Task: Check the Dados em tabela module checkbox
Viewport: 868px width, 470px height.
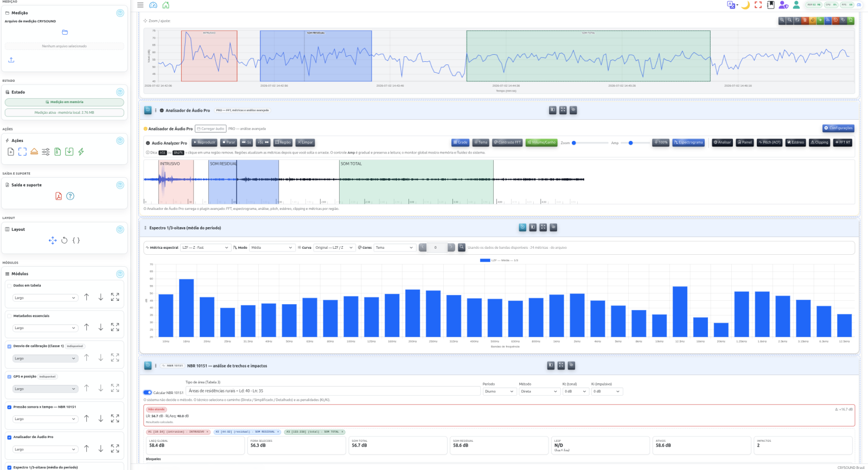Action: click(9, 285)
